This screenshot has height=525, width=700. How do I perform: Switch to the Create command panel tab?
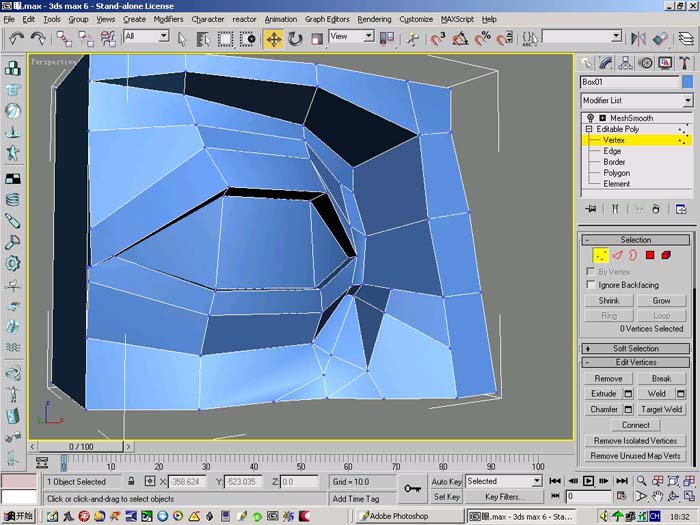click(x=586, y=63)
